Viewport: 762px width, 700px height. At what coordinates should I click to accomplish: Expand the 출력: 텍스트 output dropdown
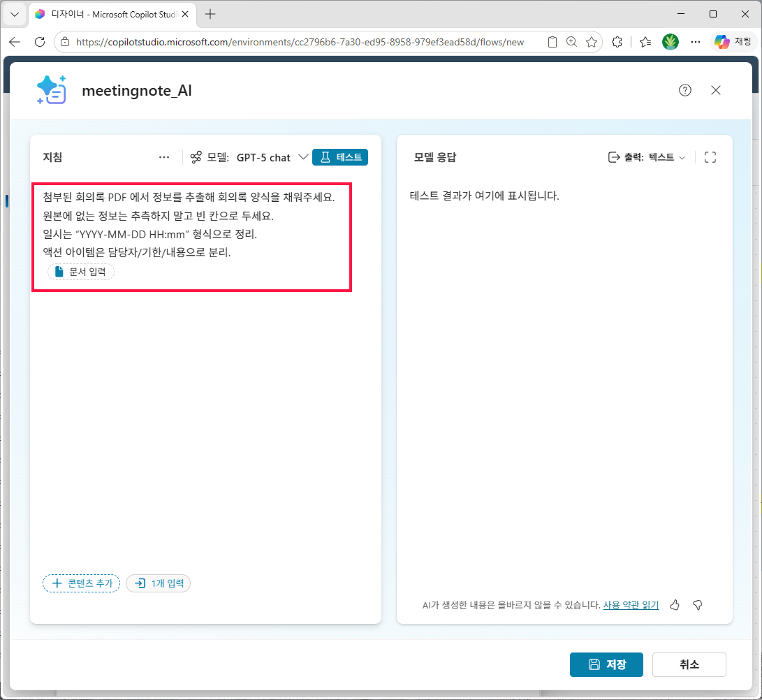tap(647, 157)
